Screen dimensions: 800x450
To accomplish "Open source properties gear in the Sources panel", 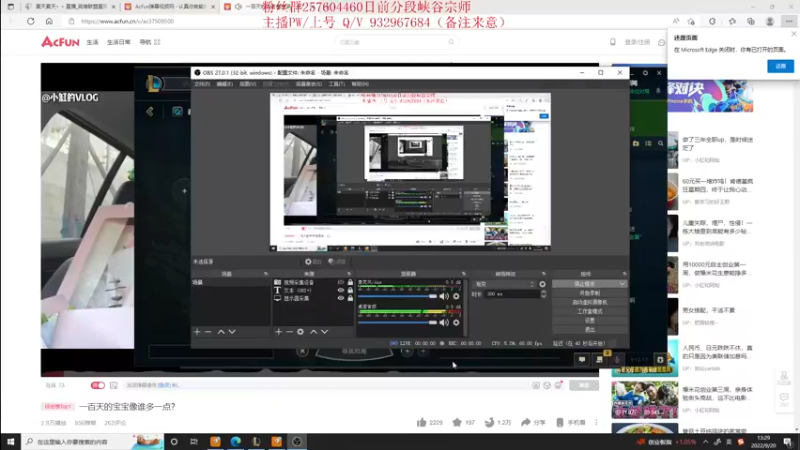I will click(x=301, y=332).
